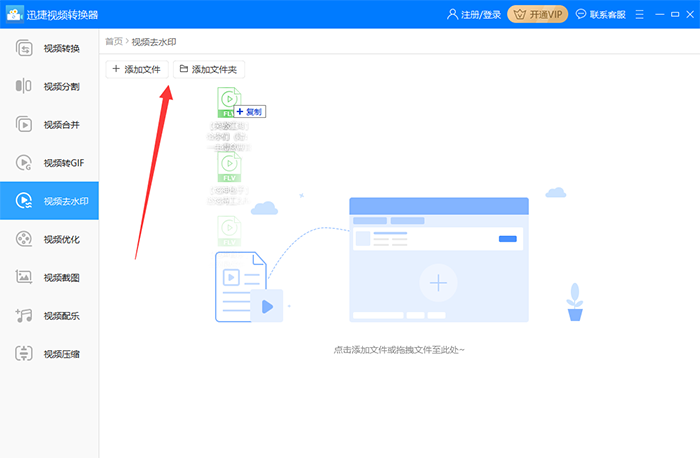Click the 视频截图 screenshot icon
This screenshot has height=458, width=700.
(x=24, y=277)
